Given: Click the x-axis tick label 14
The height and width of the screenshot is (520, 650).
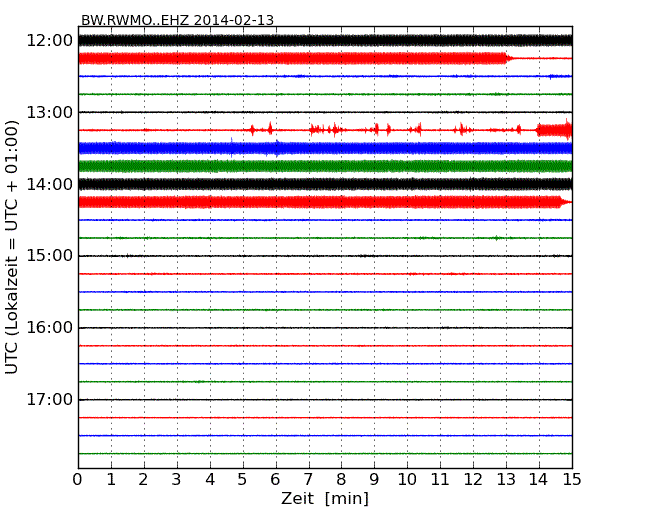Looking at the screenshot, I should coord(538,480).
